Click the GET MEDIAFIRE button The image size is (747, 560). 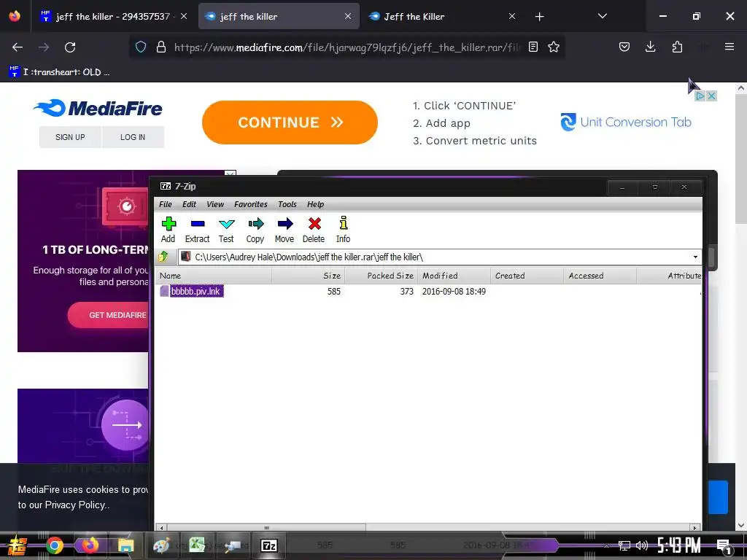pyautogui.click(x=108, y=315)
